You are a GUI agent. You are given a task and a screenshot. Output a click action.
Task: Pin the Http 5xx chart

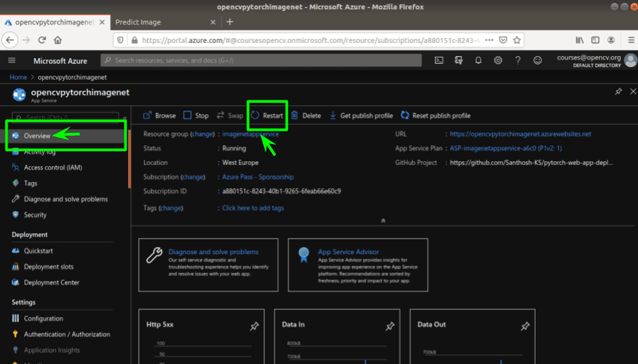[x=255, y=326]
